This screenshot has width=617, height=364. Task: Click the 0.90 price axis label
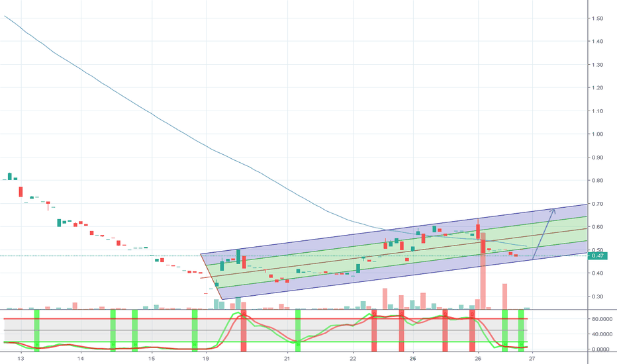pos(597,158)
